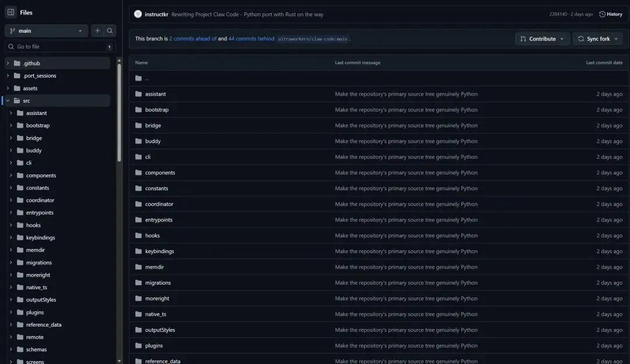Click the folder icon of the outputStyles row
Image resolution: width=630 pixels, height=364 pixels.
point(139,330)
